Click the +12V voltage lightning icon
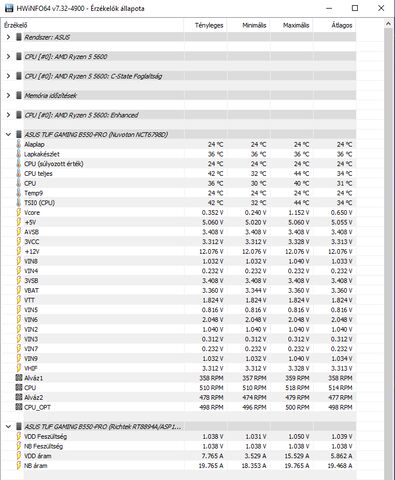 point(19,251)
